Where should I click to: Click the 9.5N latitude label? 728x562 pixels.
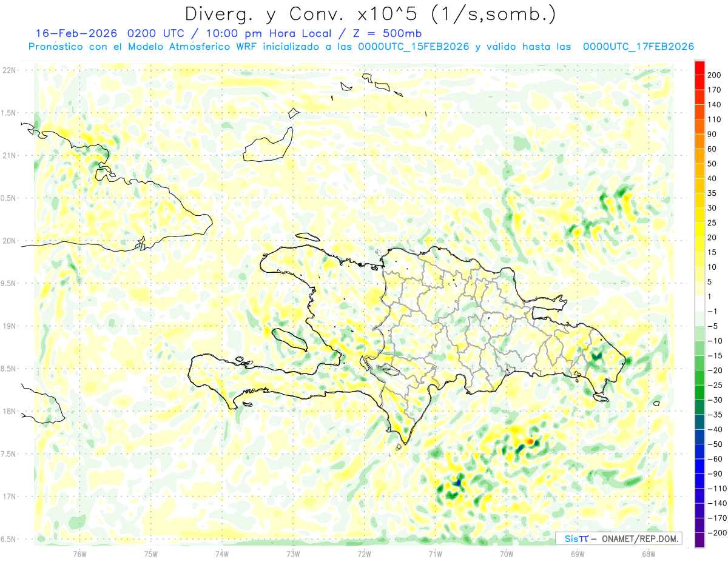click(x=8, y=283)
